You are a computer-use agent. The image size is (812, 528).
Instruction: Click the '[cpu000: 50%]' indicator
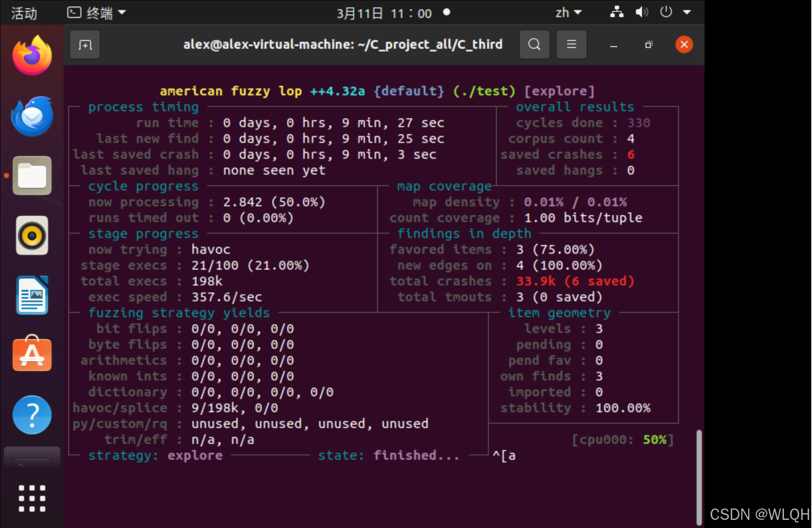click(x=623, y=440)
